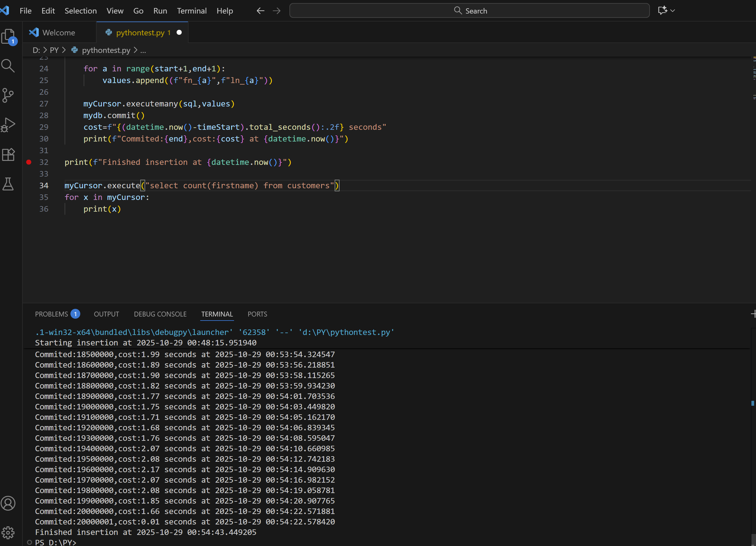The height and width of the screenshot is (546, 756).
Task: Open the Extensions view
Action: point(8,155)
